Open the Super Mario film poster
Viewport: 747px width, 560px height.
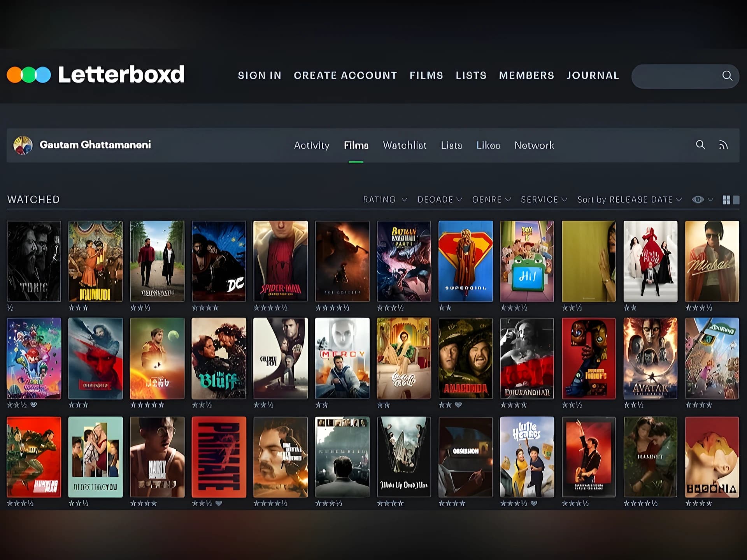click(34, 358)
